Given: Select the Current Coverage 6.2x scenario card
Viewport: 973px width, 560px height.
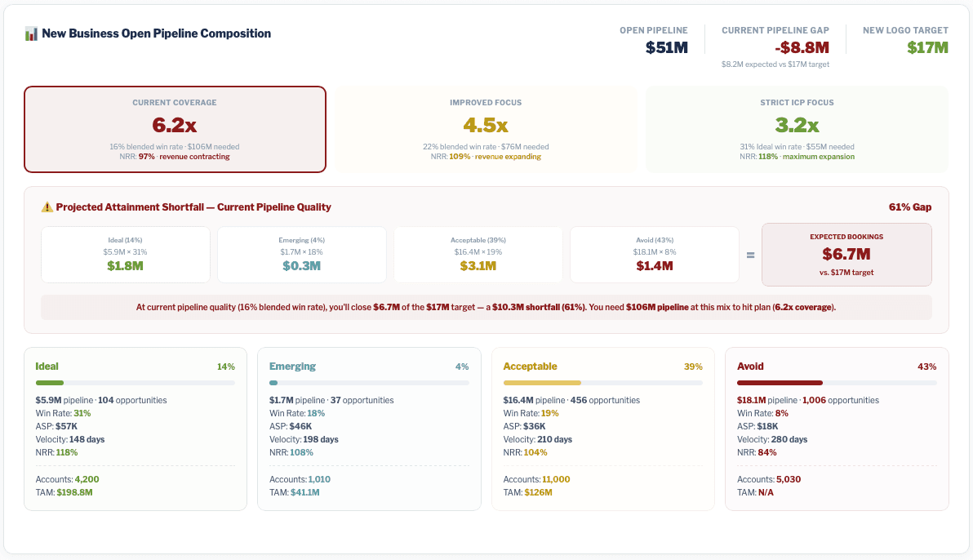Looking at the screenshot, I should tap(175, 129).
